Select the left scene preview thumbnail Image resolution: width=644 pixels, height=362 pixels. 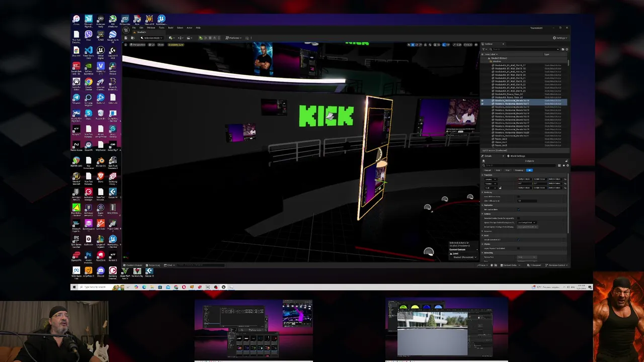[254, 331]
